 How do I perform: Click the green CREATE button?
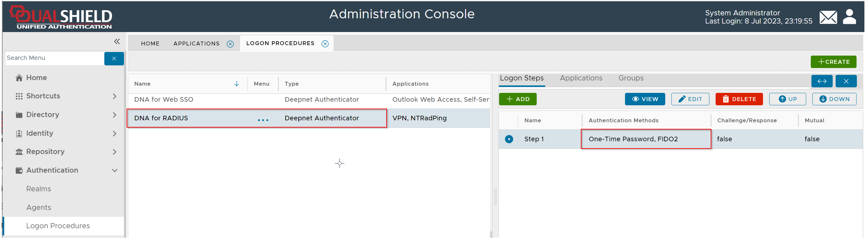833,62
